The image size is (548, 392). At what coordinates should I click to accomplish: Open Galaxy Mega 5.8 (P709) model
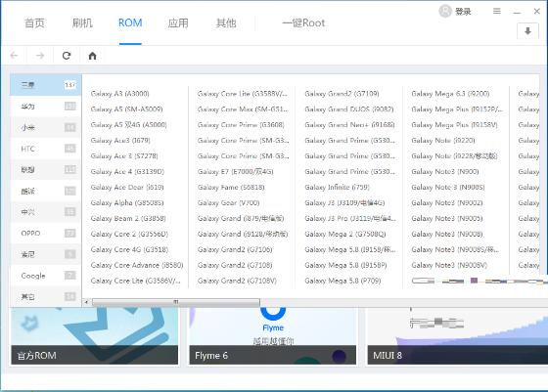(342, 281)
